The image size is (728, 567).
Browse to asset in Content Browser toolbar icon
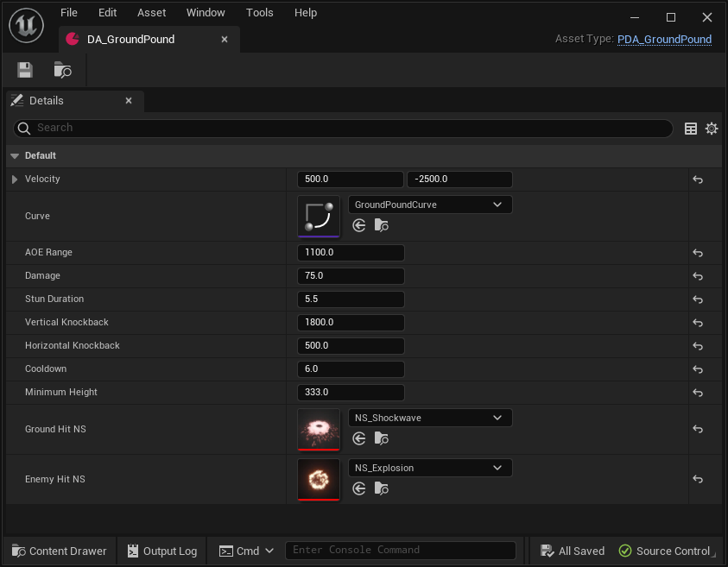point(63,70)
